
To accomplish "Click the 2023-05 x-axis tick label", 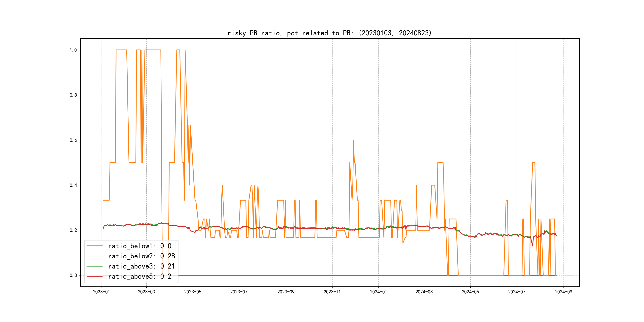I will 192,292.
